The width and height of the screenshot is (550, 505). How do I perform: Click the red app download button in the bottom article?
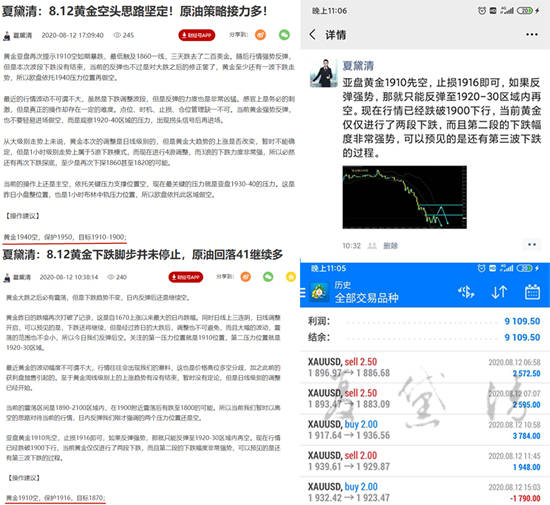point(186,277)
